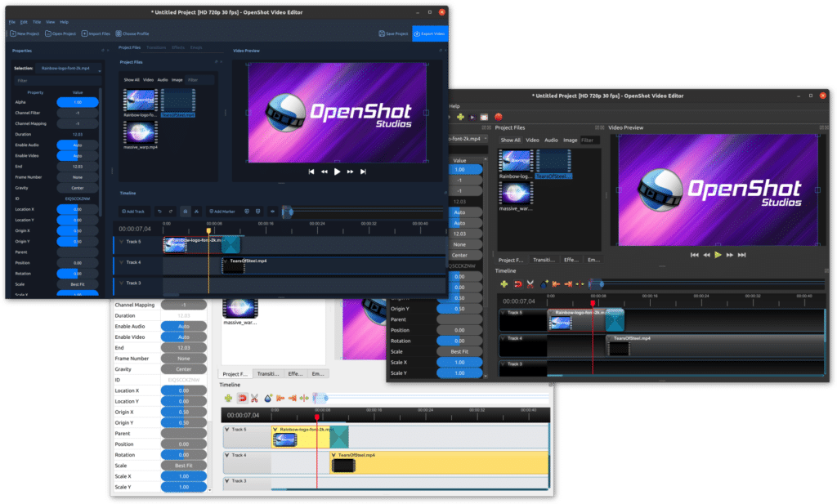Viewport: 837px width, 504px height.
Task: Open Help menu in blue-themed window
Action: [64, 22]
